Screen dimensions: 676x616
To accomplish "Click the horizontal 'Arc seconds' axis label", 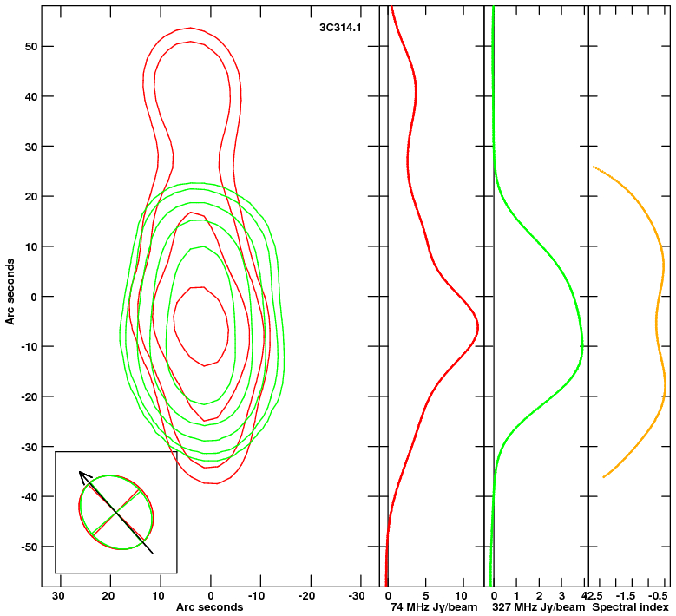I will click(x=209, y=607).
